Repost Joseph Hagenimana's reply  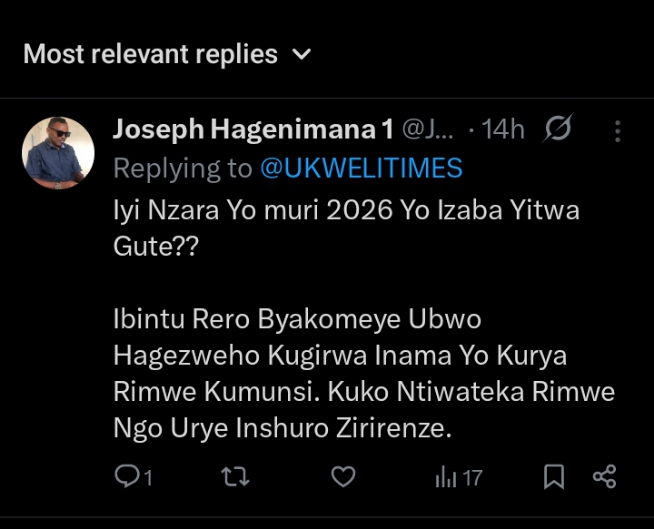click(x=234, y=478)
